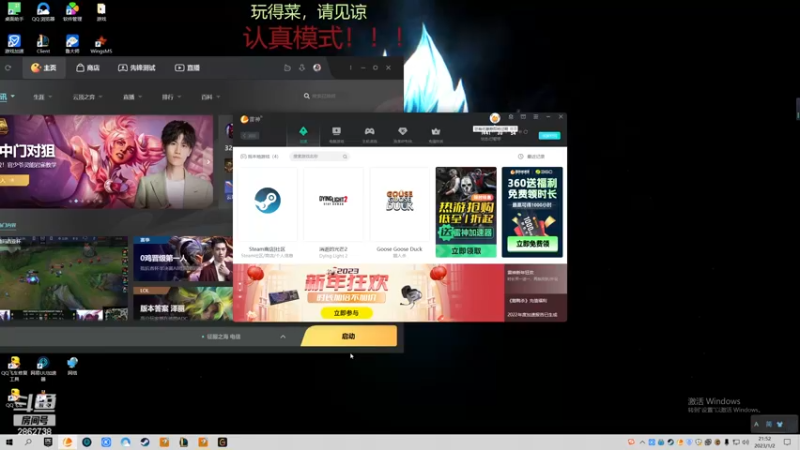
Task: Open the skin/window icon in 雷神 title bar
Action: [523, 117]
